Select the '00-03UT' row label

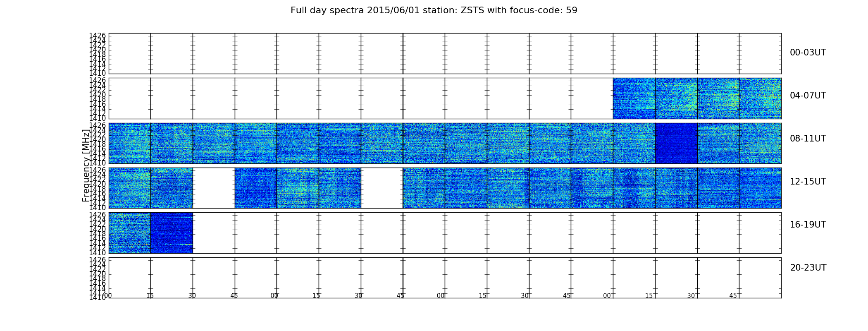pyautogui.click(x=808, y=53)
